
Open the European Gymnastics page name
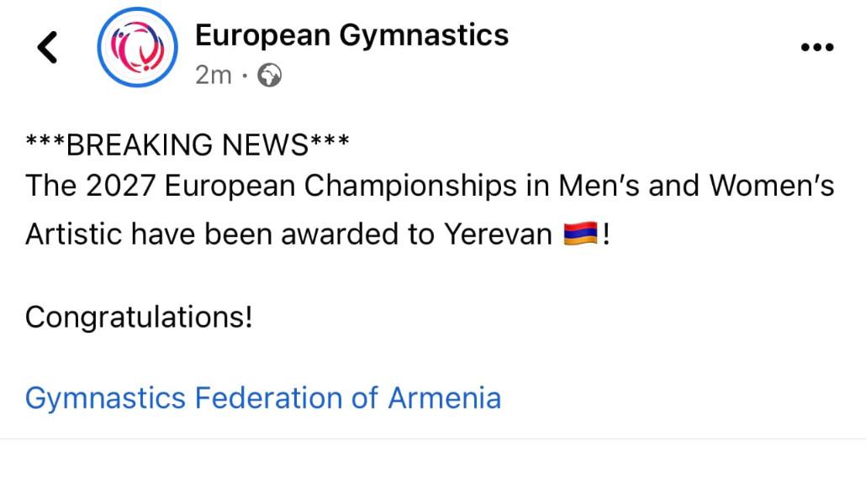pos(351,35)
